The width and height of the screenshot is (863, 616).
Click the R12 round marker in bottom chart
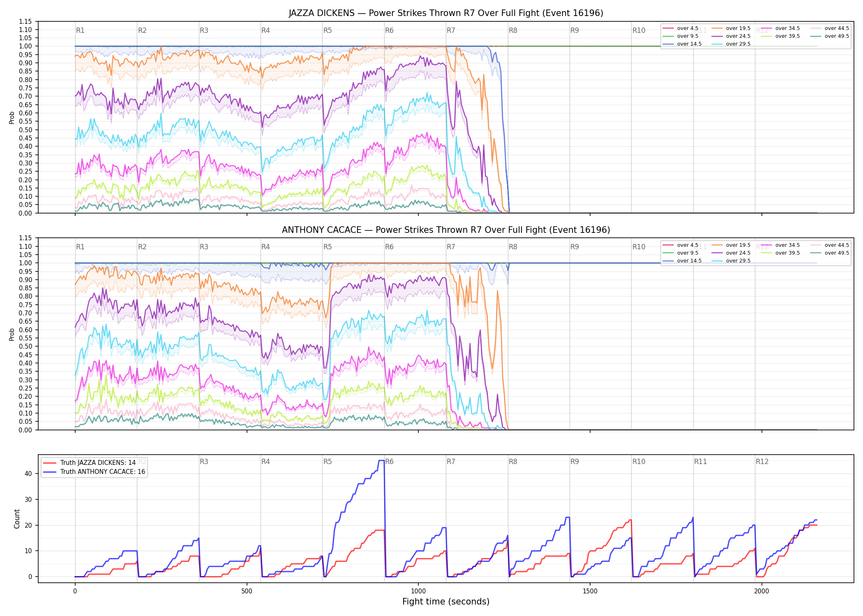(762, 462)
